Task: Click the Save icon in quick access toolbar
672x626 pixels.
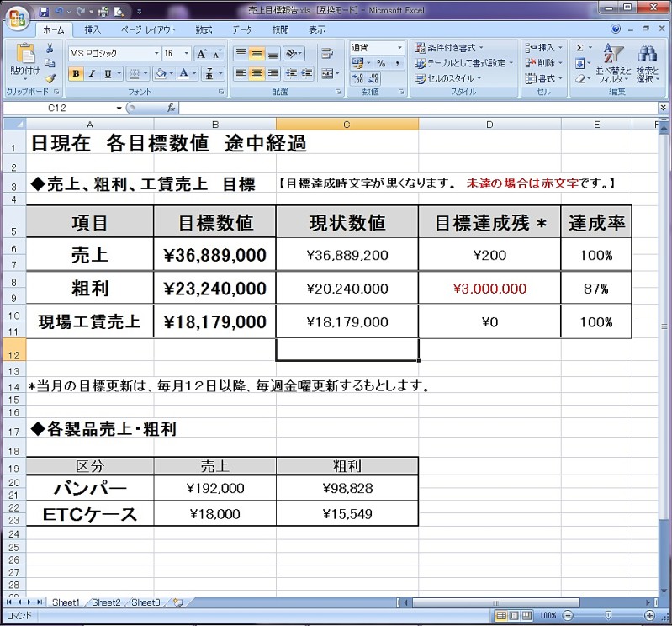Action: point(45,11)
